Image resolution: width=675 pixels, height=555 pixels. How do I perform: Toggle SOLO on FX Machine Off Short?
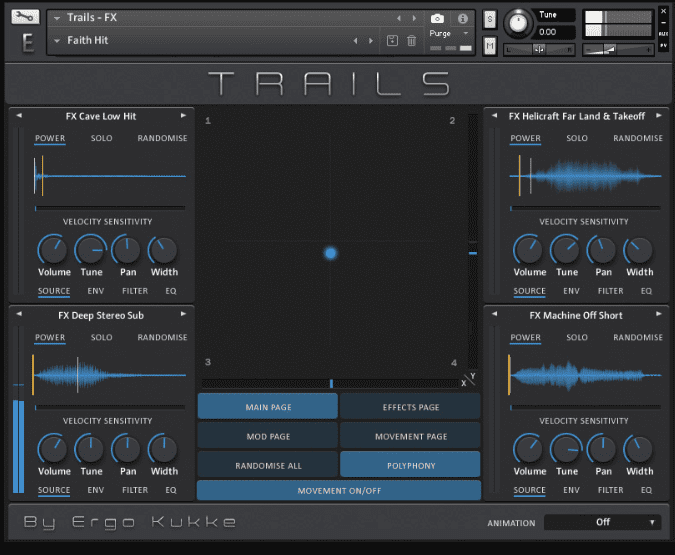[x=577, y=338]
